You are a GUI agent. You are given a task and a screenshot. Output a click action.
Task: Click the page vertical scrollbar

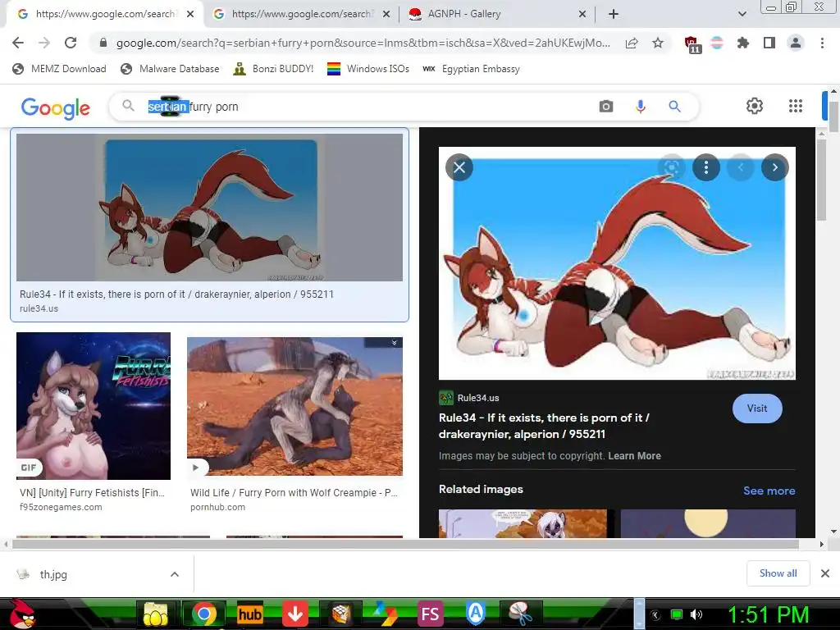tap(833, 116)
